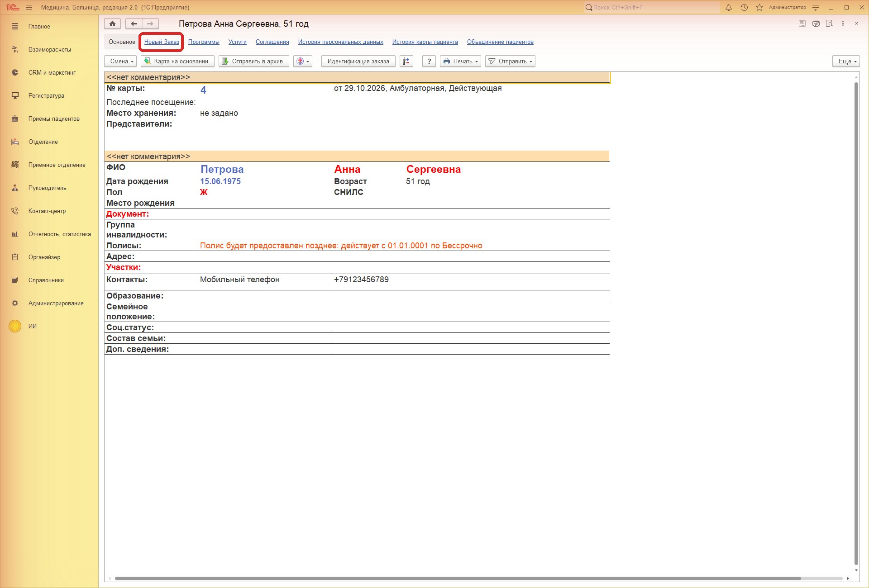Navigate back with the left arrow
This screenshot has width=869, height=588.
(134, 24)
